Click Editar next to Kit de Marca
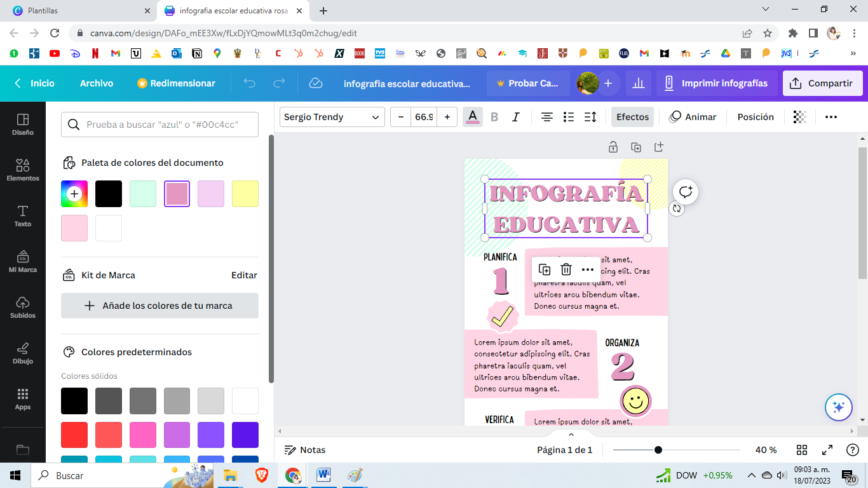 tap(244, 275)
